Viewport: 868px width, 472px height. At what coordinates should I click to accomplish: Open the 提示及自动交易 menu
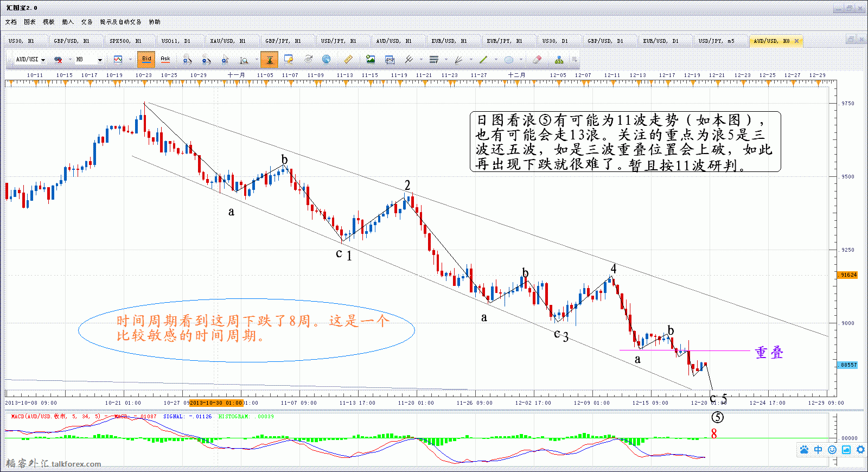(x=120, y=22)
